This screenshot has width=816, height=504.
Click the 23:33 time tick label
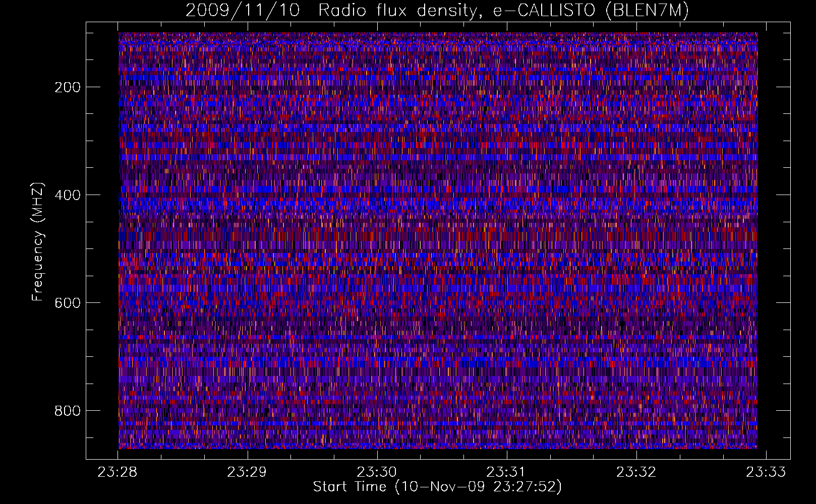(x=766, y=472)
